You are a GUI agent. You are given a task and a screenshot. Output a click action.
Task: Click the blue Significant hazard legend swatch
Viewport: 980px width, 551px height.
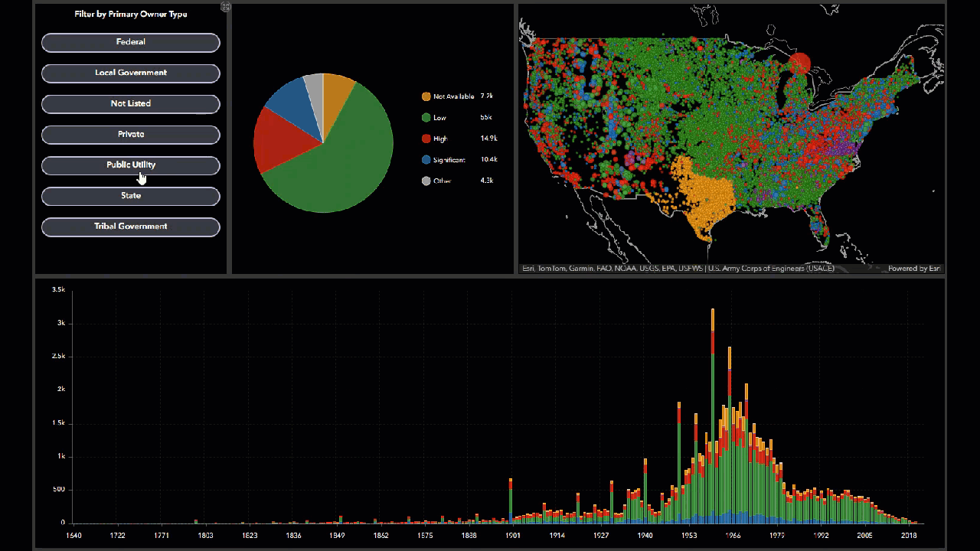click(426, 160)
